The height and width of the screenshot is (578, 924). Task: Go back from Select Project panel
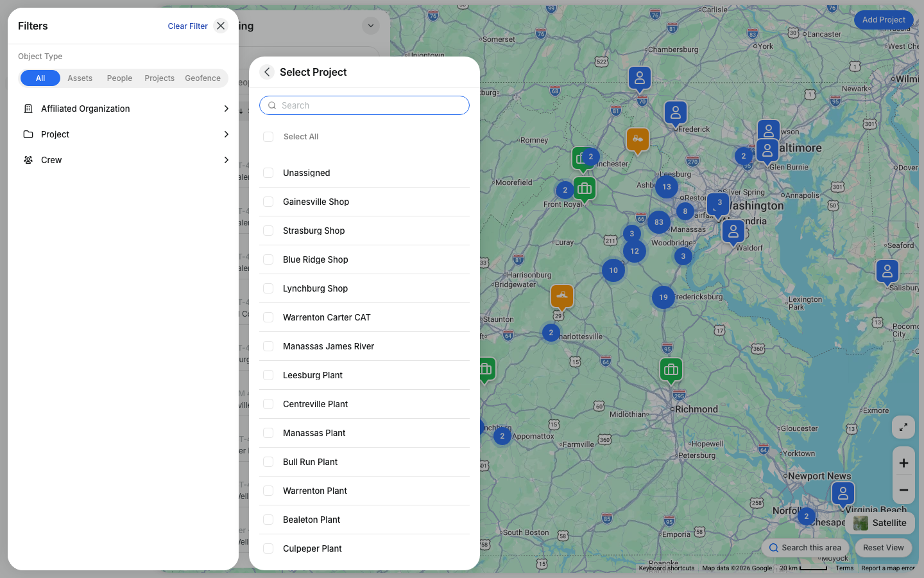coord(267,72)
